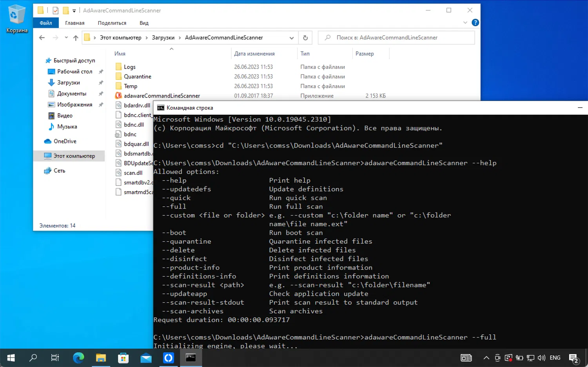Click the Properties checkmark icon in Explorer title bar
The width and height of the screenshot is (588, 367).
click(x=56, y=11)
